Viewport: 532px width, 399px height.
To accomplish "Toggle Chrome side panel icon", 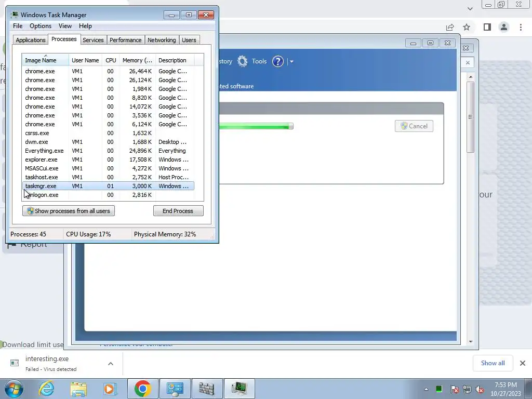I will tap(487, 27).
